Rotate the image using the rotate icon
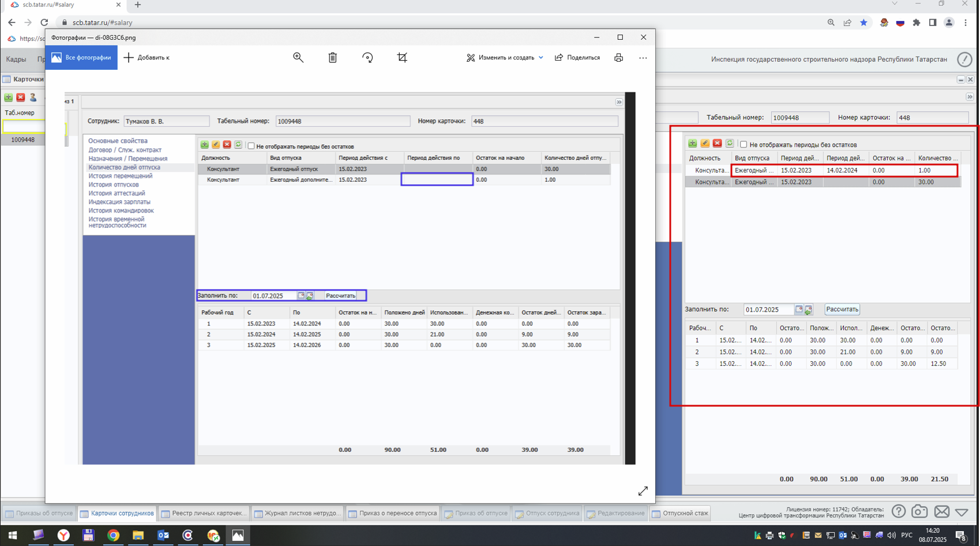 (367, 57)
